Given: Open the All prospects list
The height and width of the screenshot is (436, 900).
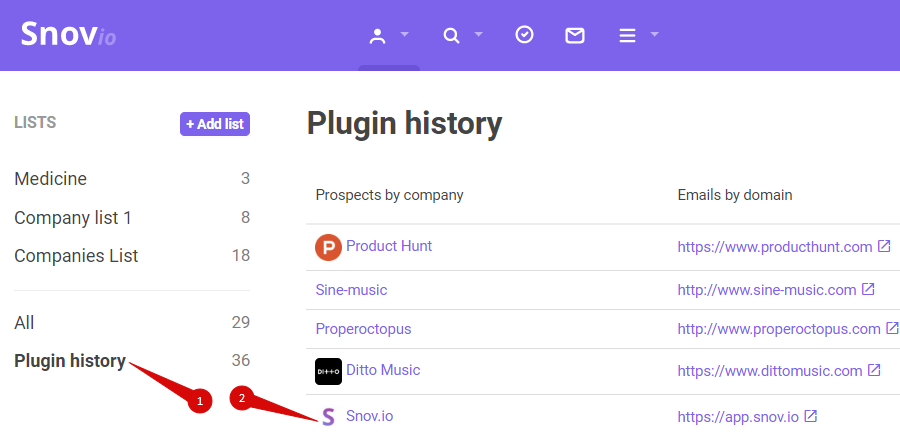Looking at the screenshot, I should tap(24, 322).
